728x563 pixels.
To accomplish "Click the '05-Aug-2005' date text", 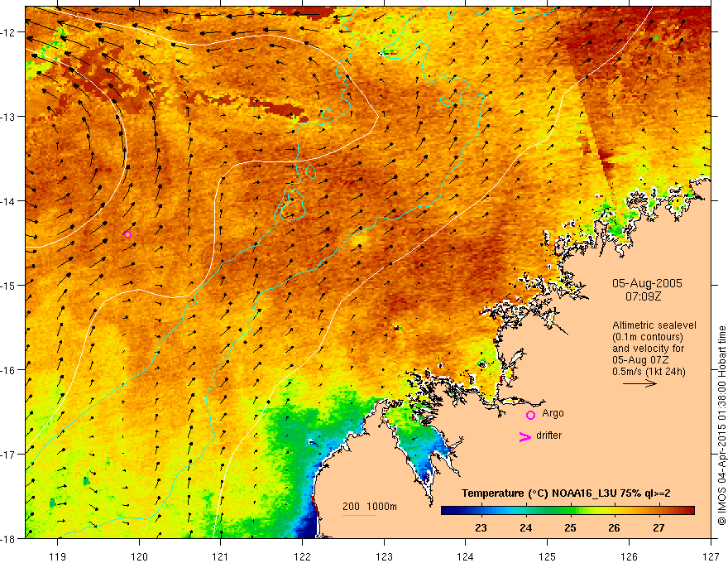I will tap(647, 283).
